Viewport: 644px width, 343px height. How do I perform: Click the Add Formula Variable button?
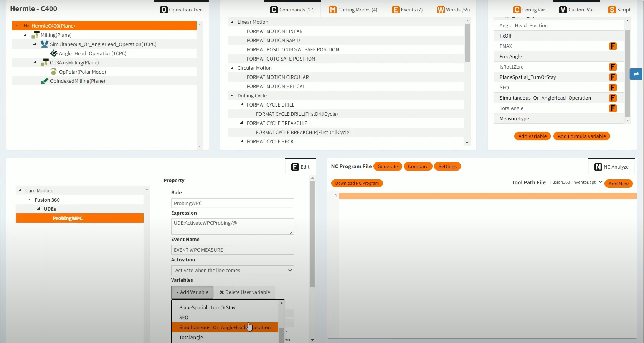click(x=581, y=136)
